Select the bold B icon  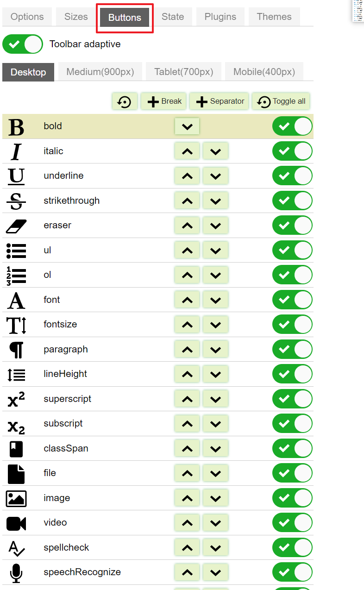tap(15, 126)
